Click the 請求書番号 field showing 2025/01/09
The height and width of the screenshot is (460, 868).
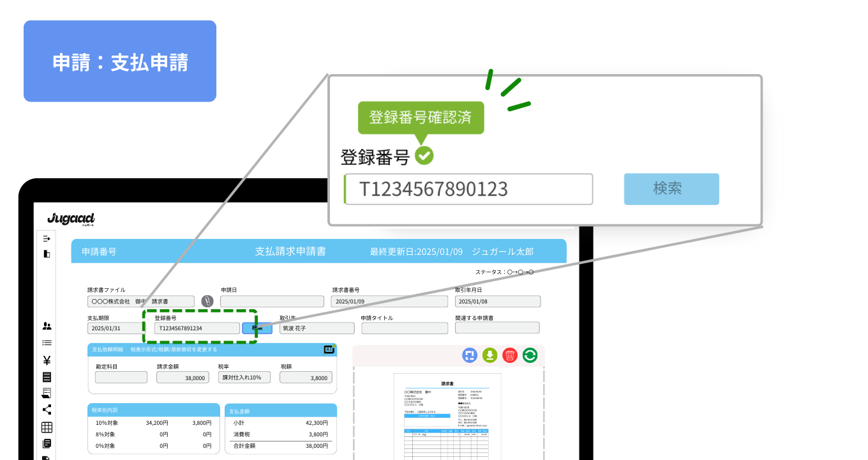click(x=390, y=301)
